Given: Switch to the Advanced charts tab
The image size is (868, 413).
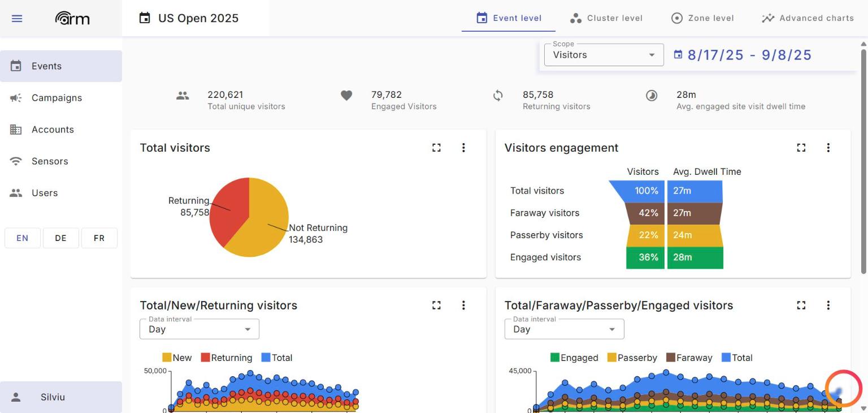Looking at the screenshot, I should (x=808, y=18).
